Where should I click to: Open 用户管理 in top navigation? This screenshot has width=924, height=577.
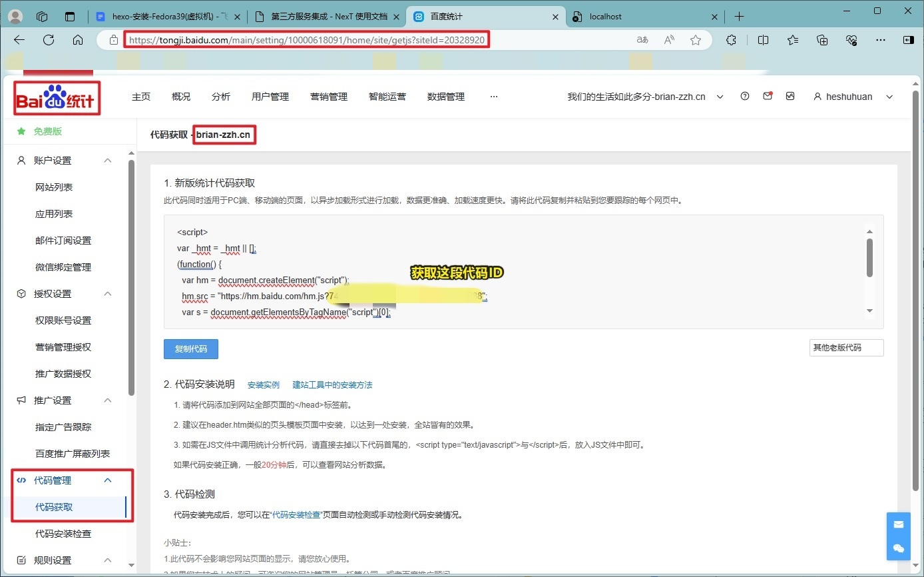click(x=270, y=97)
